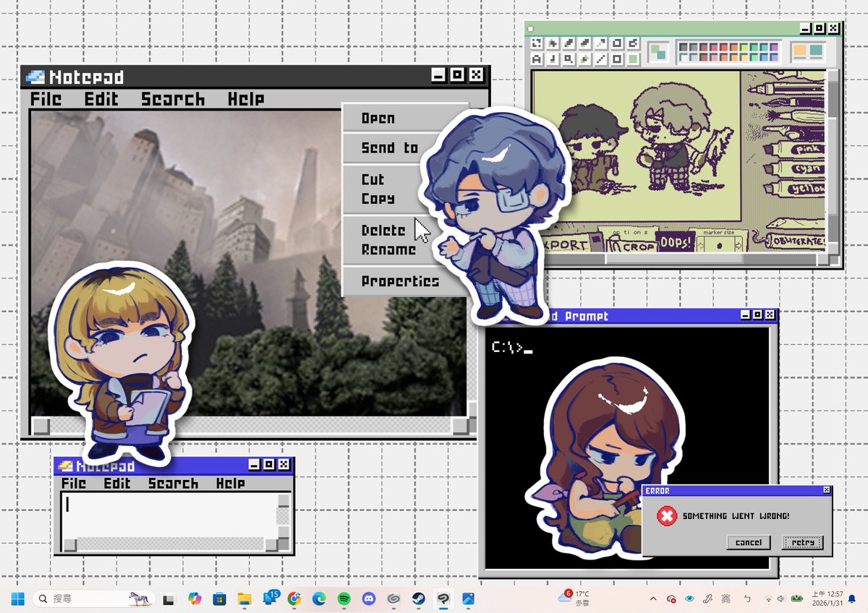Select the magnifier tool in the paint toolbar
Screen dimensions: 868x613
569,59
